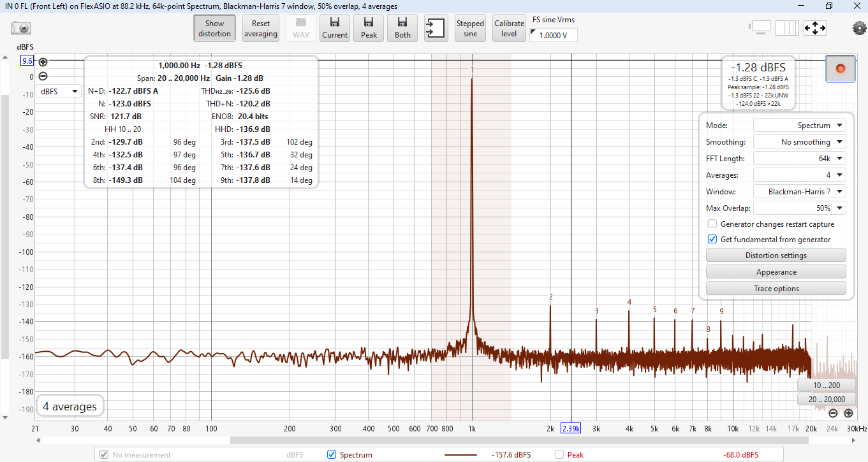Toggle the No measurement checkbox
This screenshot has height=462, width=868.
click(103, 454)
